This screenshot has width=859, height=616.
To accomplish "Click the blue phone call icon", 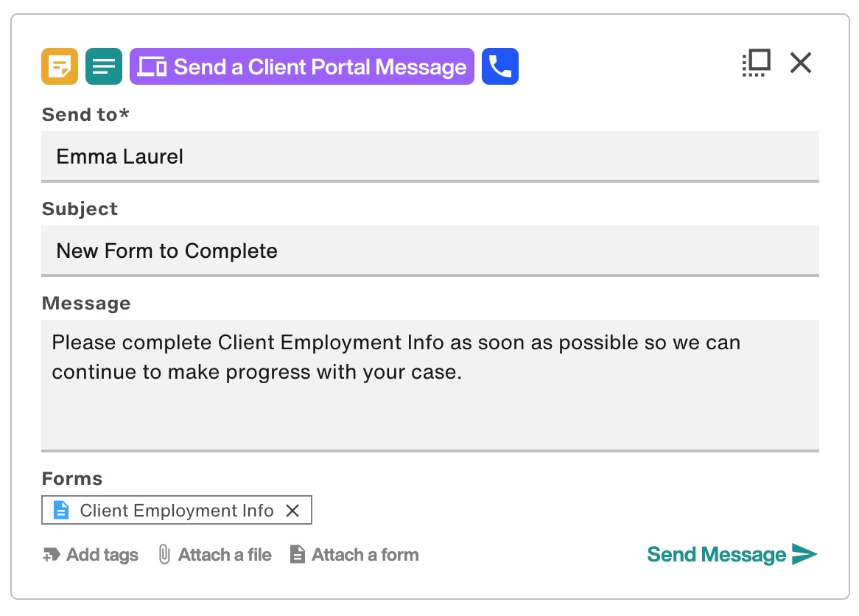I will tap(500, 66).
